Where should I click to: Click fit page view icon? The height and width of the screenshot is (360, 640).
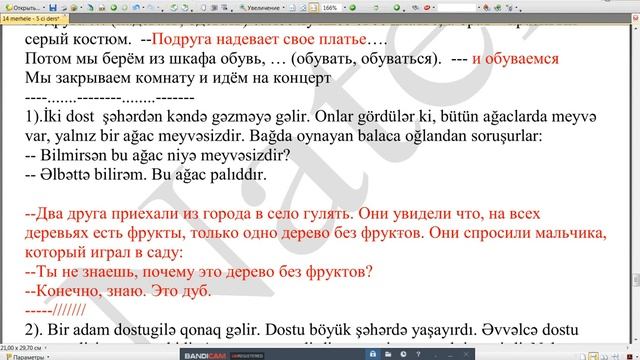click(303, 8)
